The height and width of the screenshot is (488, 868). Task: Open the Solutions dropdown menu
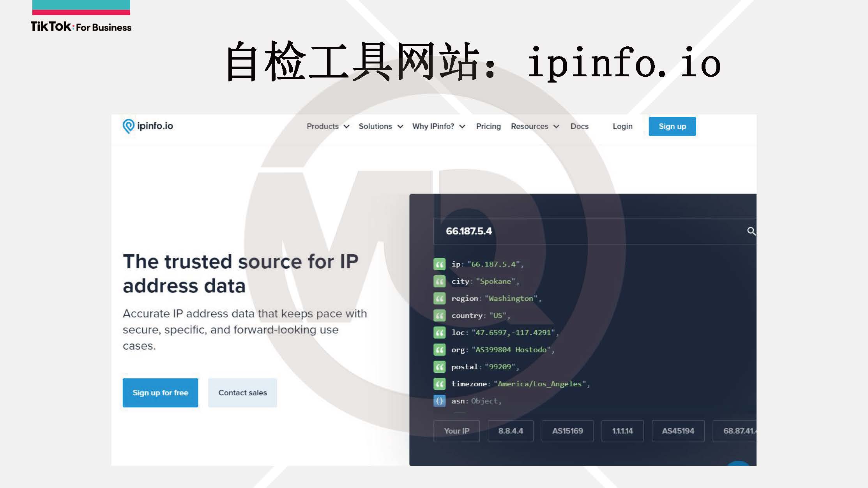[380, 127]
